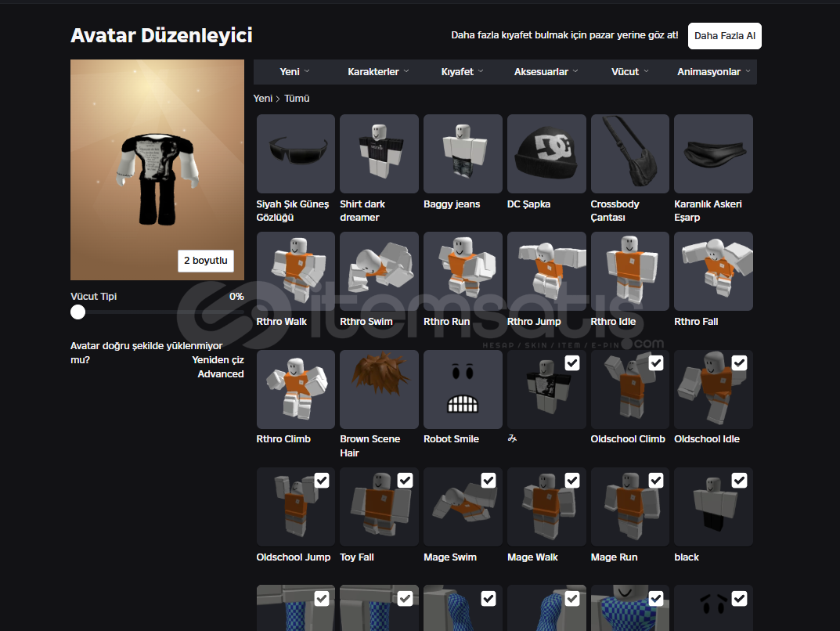Expand the Animasyonlar dropdown arrow

pyautogui.click(x=748, y=71)
